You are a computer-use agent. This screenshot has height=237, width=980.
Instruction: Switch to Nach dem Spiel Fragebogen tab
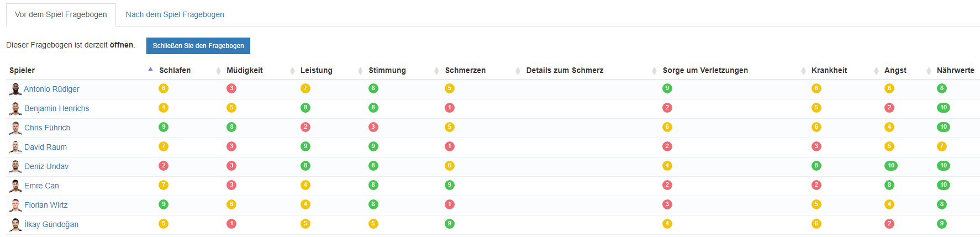click(x=175, y=14)
